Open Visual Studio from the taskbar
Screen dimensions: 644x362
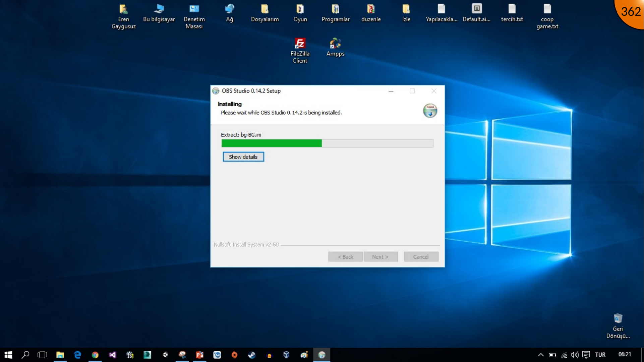(x=112, y=355)
